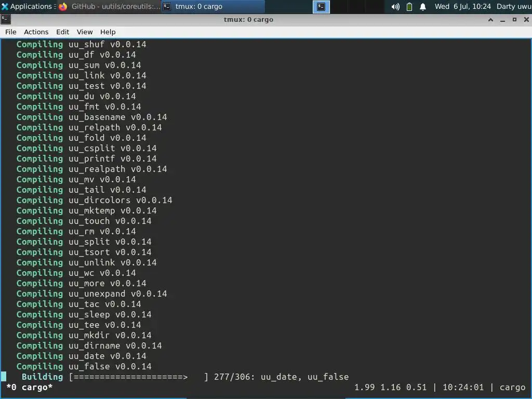This screenshot has height=399, width=532.
Task: Open the File menu
Action: 10,32
